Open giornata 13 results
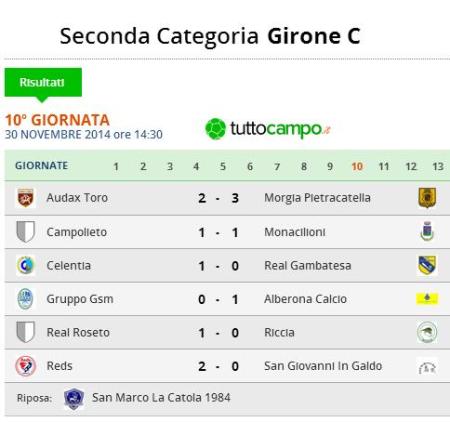 [x=438, y=166]
